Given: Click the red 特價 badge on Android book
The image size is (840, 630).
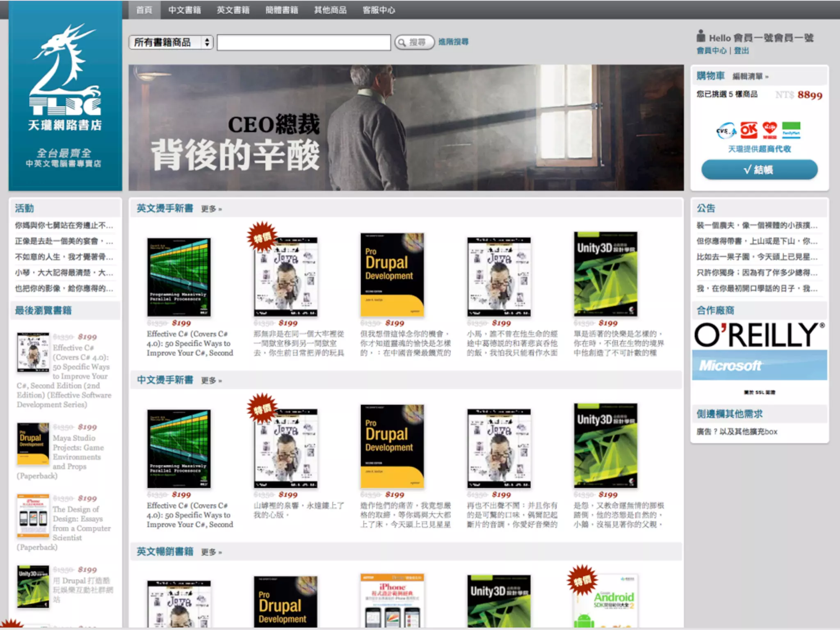Looking at the screenshot, I should [x=582, y=580].
